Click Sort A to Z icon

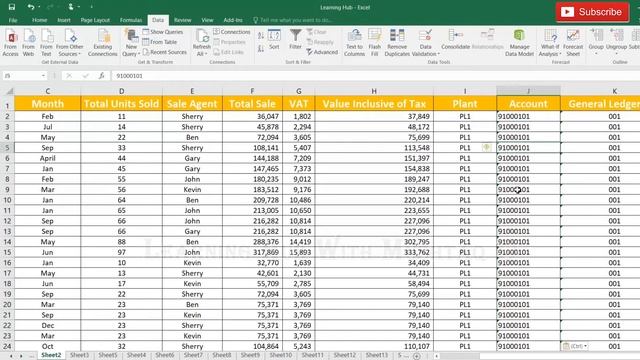pyautogui.click(x=261, y=36)
